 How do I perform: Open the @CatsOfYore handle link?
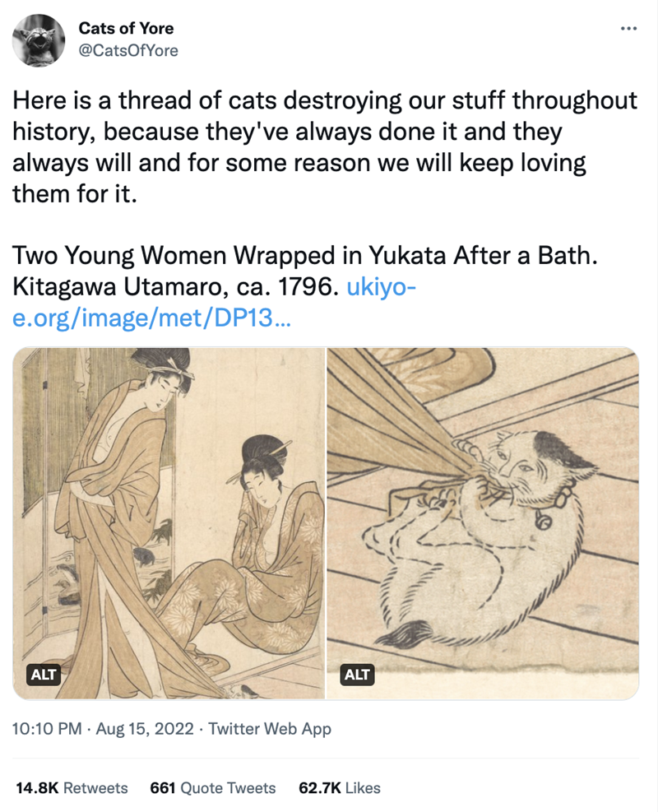click(x=128, y=51)
